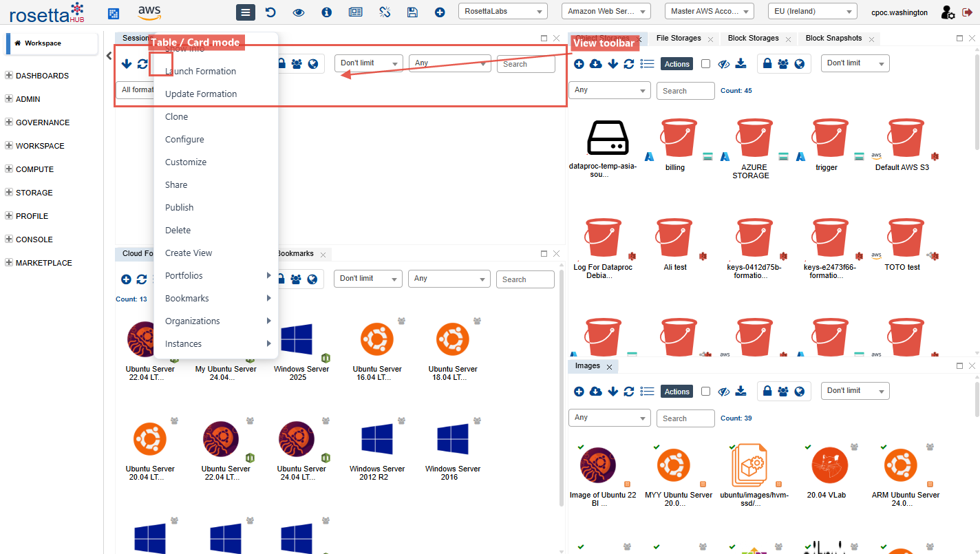Tick the checkbox next to Object Storages Actions
Image resolution: width=980 pixels, height=554 pixels.
[x=705, y=64]
